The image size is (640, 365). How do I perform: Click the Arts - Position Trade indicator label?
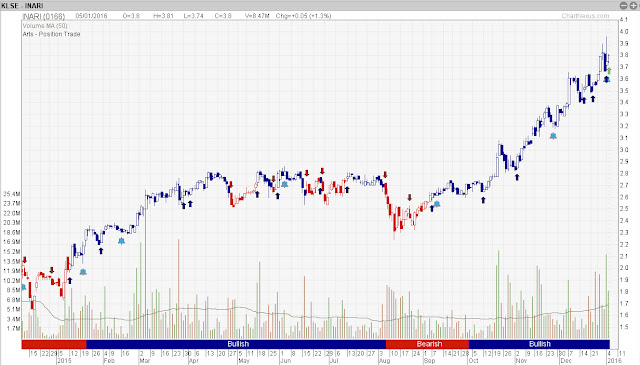point(51,34)
